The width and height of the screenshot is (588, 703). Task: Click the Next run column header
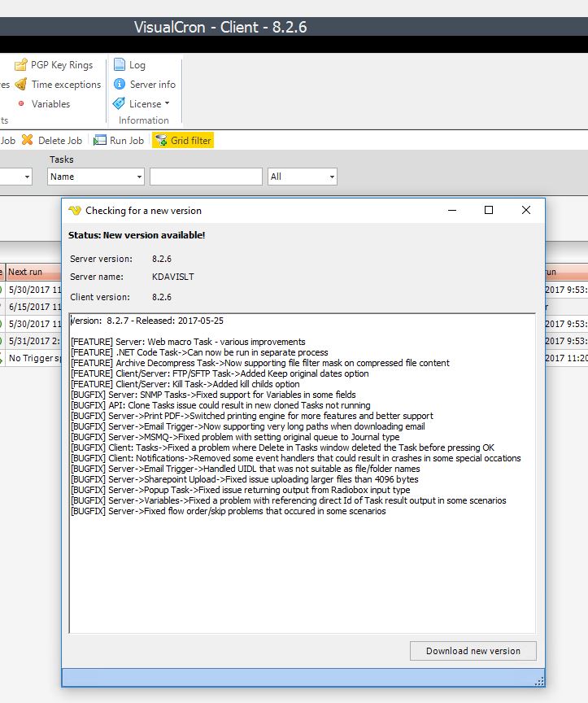pos(26,272)
